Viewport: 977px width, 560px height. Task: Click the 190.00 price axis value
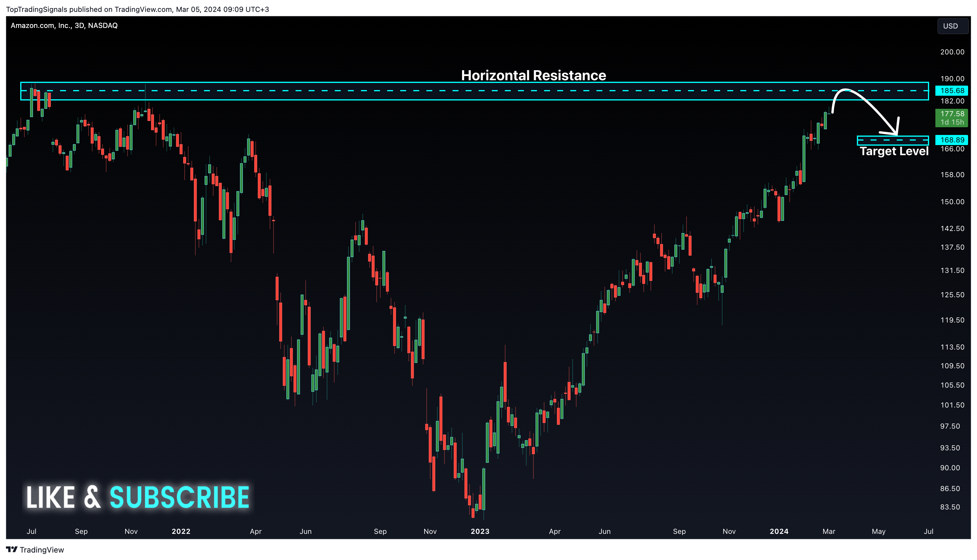click(952, 79)
